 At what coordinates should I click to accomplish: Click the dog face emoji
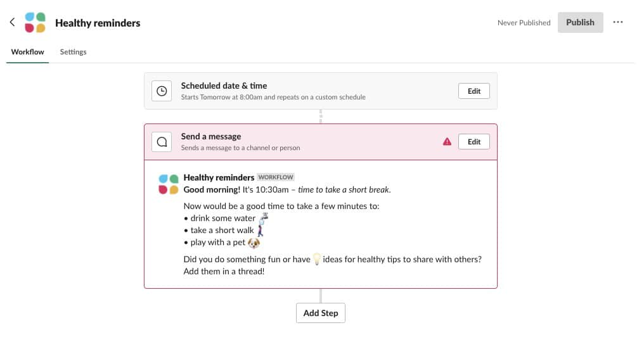point(254,243)
